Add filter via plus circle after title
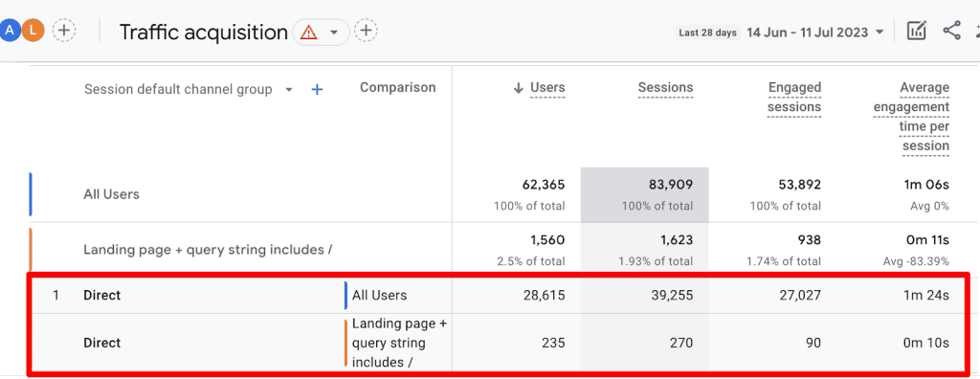The height and width of the screenshot is (379, 980). [x=367, y=30]
